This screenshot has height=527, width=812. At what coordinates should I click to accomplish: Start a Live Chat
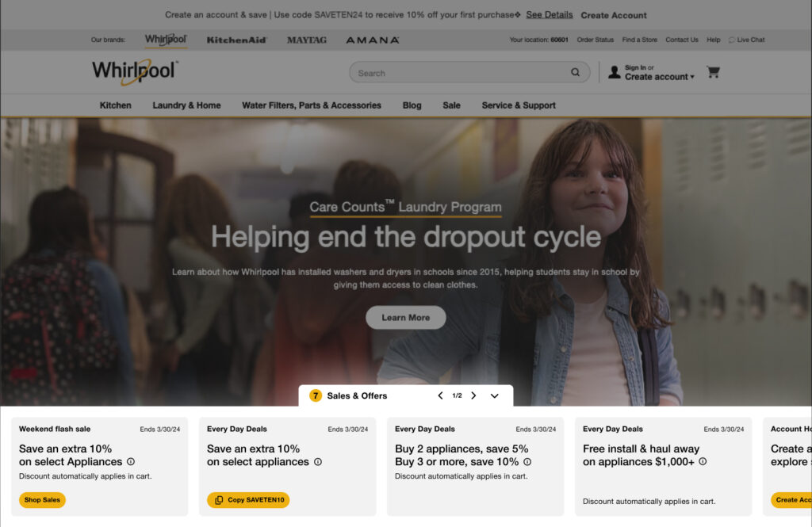click(746, 40)
